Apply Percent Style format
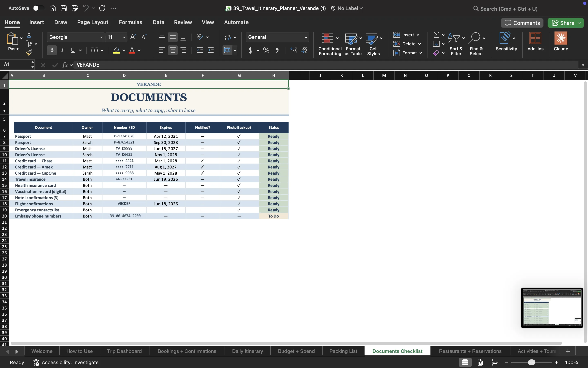The height and width of the screenshot is (368, 588). pyautogui.click(x=266, y=50)
